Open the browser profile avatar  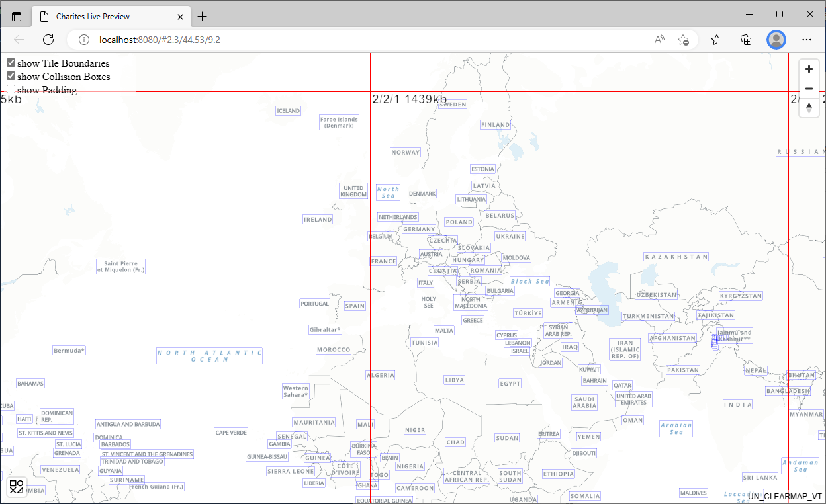pyautogui.click(x=776, y=40)
